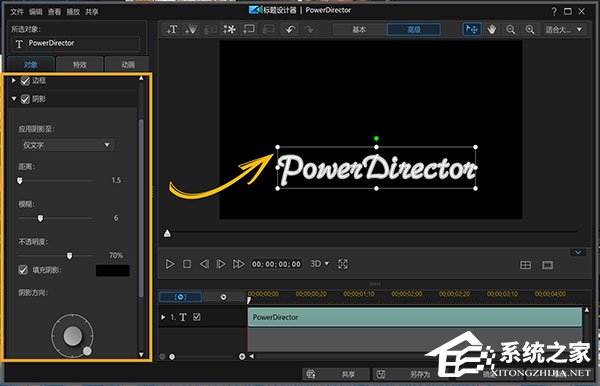This screenshot has width=600, height=386.
Task: Select the PowerDirector clip in timeline
Action: (415, 317)
